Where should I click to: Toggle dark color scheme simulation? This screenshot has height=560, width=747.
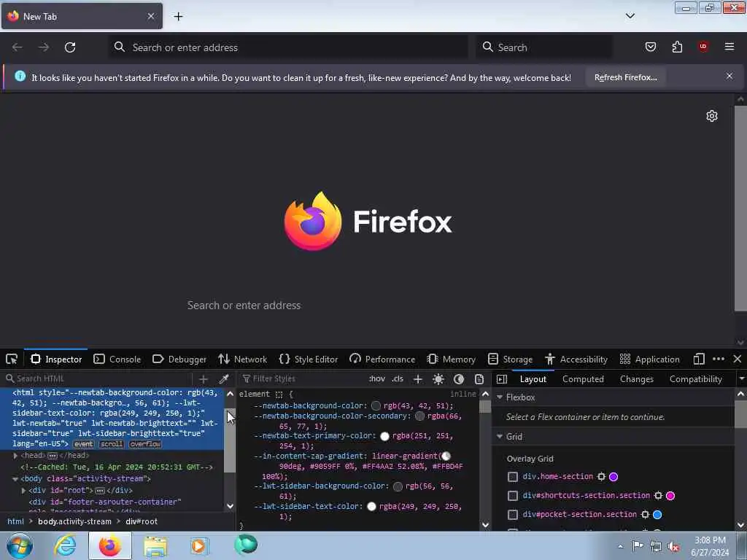pyautogui.click(x=459, y=379)
